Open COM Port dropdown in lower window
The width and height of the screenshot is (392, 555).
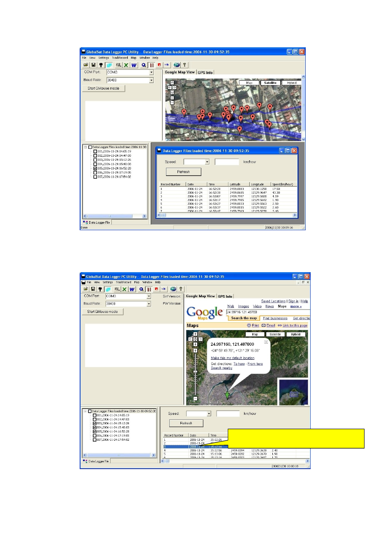pos(149,296)
